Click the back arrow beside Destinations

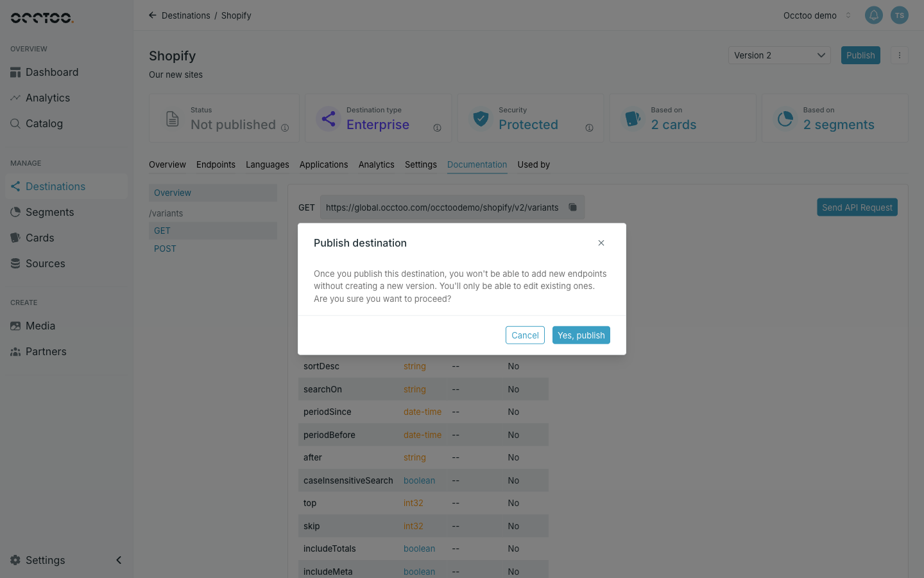pos(153,15)
